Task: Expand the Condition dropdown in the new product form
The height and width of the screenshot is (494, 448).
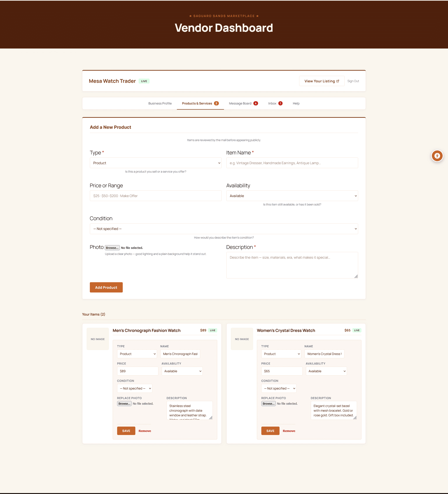Action: [x=224, y=229]
